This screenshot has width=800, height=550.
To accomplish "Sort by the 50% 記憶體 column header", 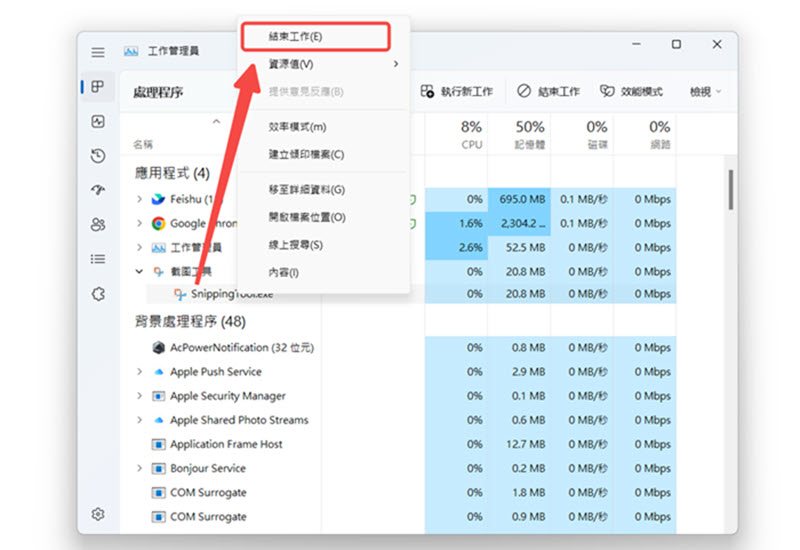I will 519,134.
